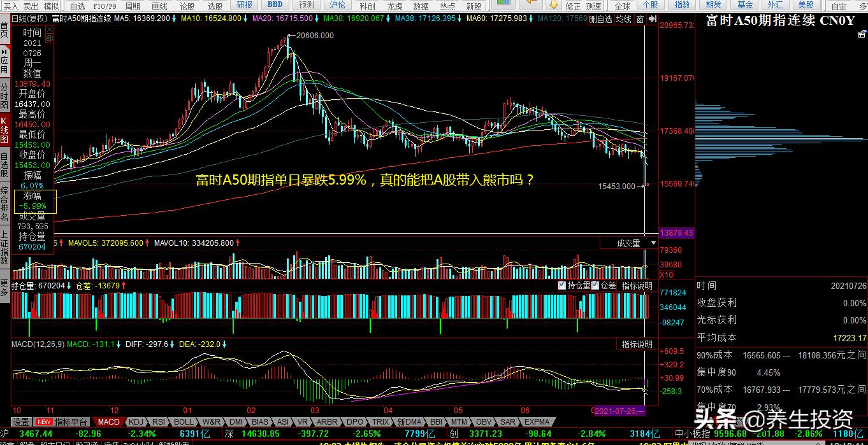
Task: Switch to the KDJ indicator tab
Action: 135,421
